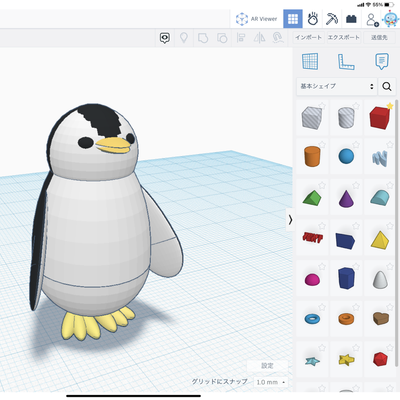400x400 pixels.
Task: Toggle favorite star on Box hole shape
Action: (322, 106)
